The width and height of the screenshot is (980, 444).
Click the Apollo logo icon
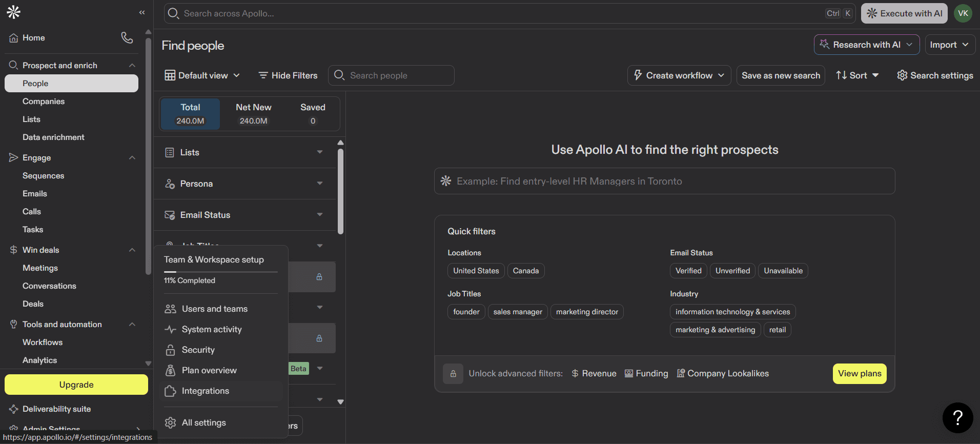point(14,12)
